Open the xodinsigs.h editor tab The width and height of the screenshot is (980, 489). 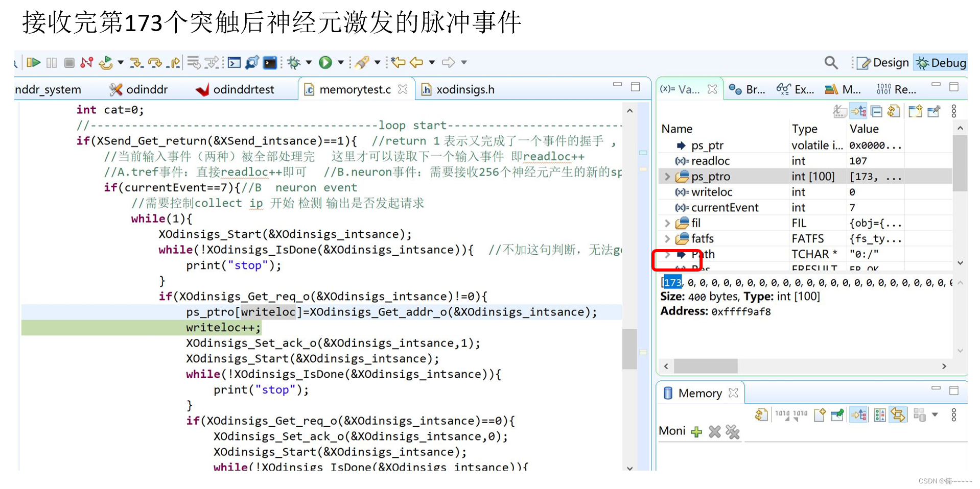click(458, 89)
